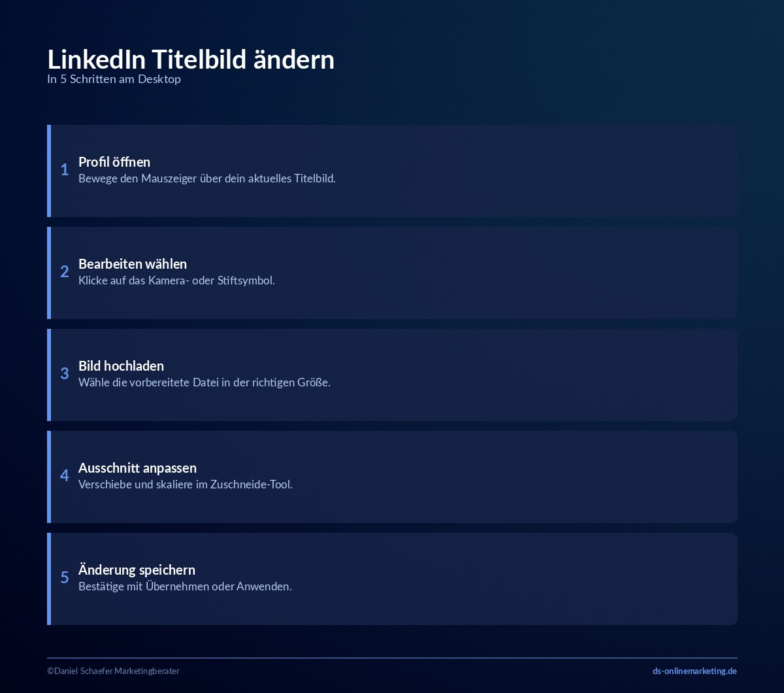Click the text "Bewege den Mauszeiger über dein aktuelles Titelbild."
Screen dimensions: 784x693
(207, 178)
